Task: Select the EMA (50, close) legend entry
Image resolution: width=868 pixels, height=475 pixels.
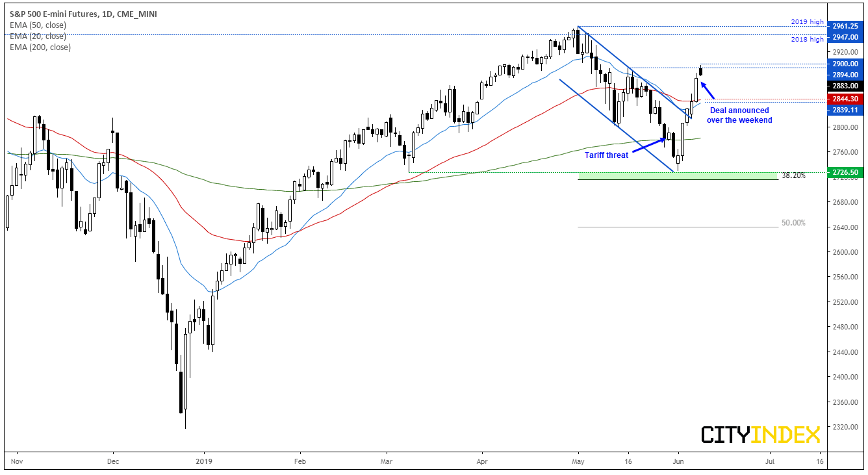Action: pos(38,25)
